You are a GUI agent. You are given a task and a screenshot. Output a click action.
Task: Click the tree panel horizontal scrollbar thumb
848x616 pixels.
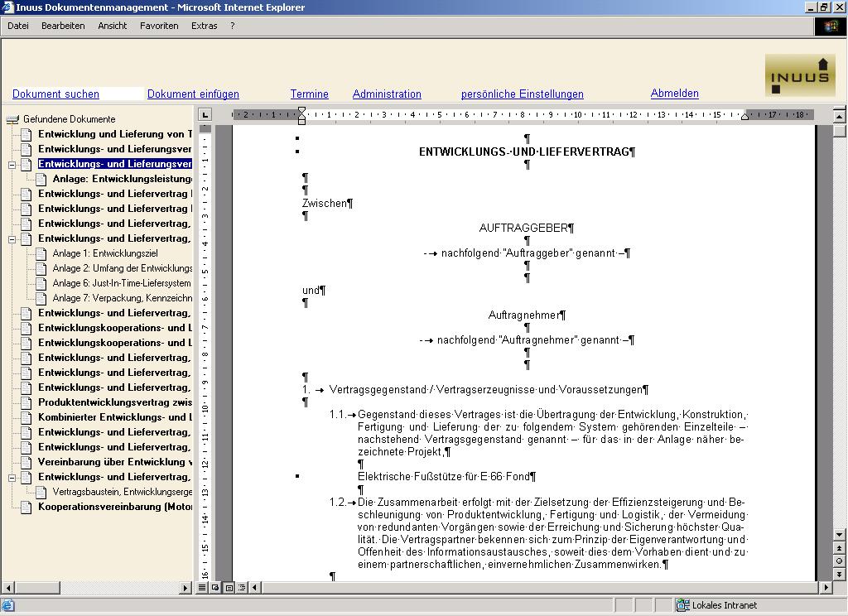point(37,588)
